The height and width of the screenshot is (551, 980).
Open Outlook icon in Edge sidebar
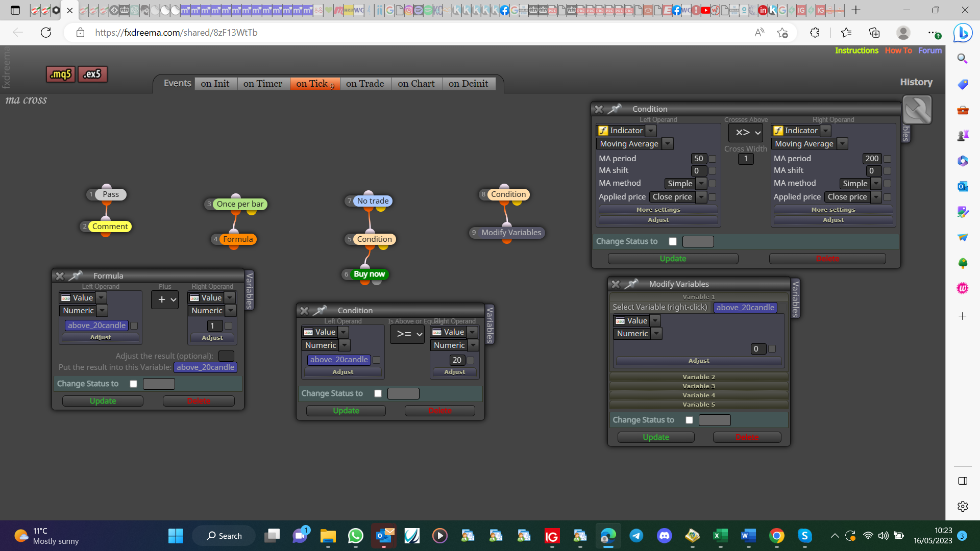click(963, 186)
